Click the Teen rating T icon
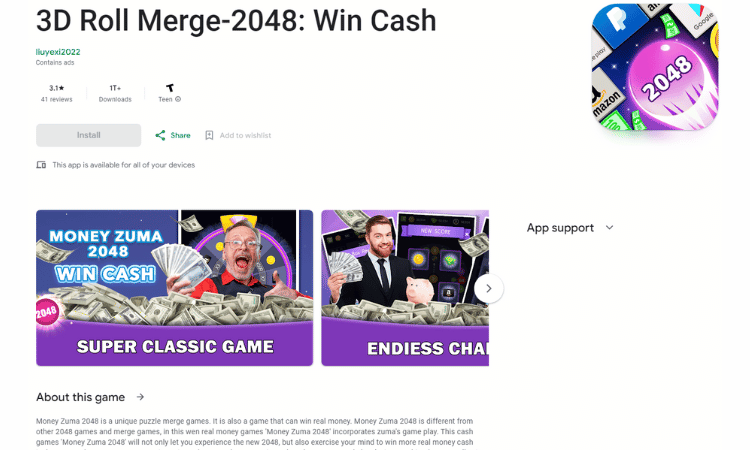 tap(170, 88)
